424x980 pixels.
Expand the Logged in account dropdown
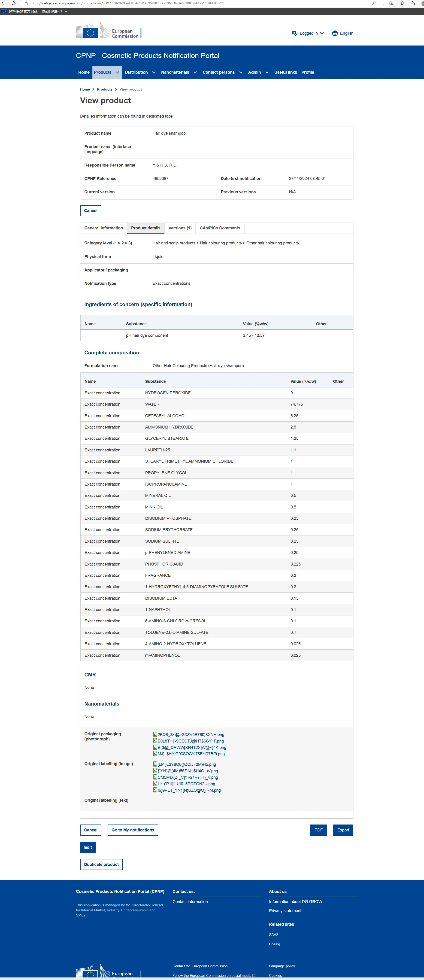[322, 33]
